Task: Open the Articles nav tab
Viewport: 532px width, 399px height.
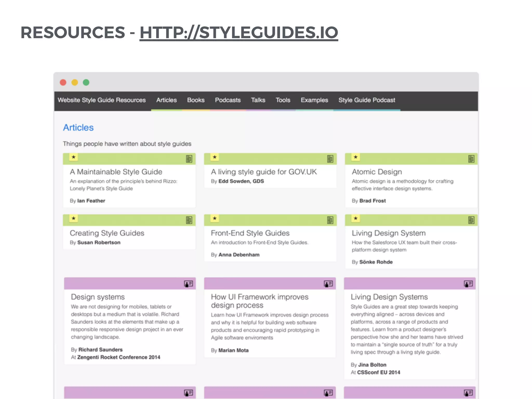Action: (x=166, y=100)
